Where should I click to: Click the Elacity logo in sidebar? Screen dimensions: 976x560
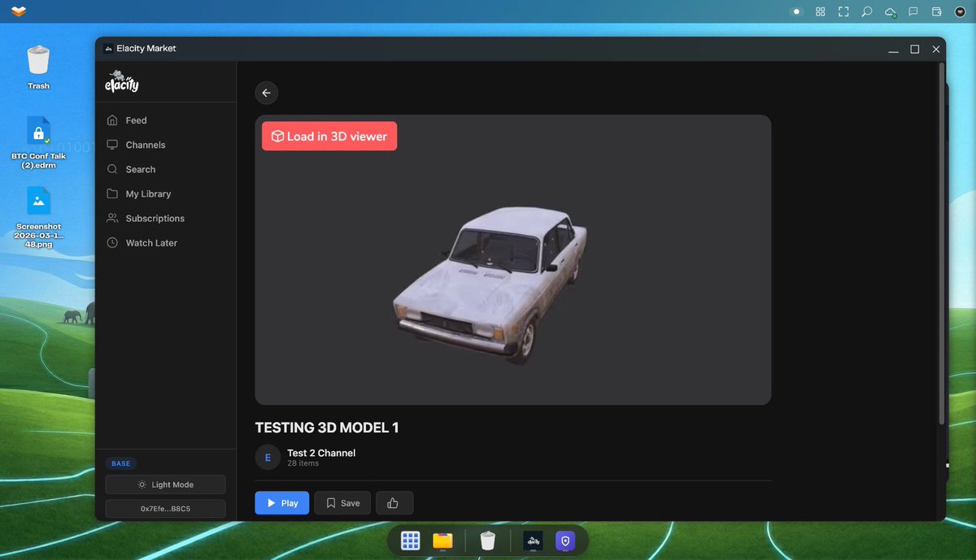(x=122, y=82)
